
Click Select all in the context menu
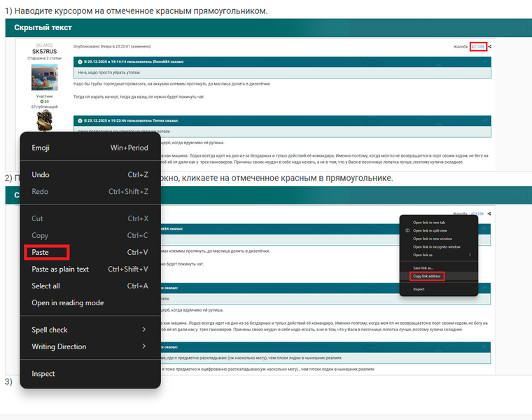pyautogui.click(x=45, y=286)
